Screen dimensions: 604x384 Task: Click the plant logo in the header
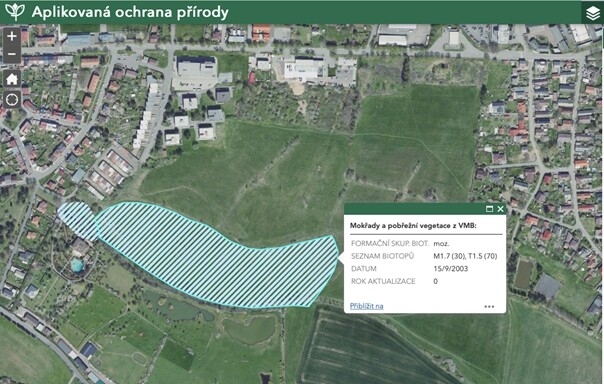15,12
